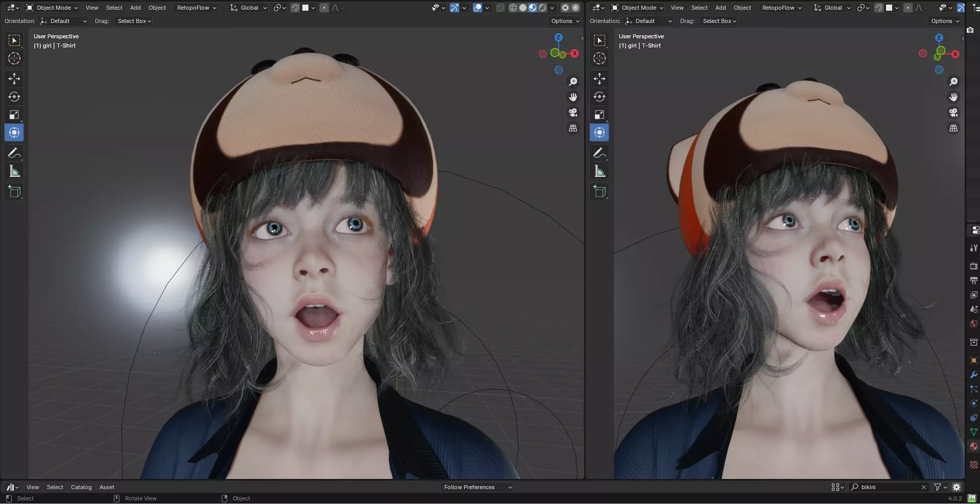Activate the Transform tool in left viewport

[x=14, y=132]
